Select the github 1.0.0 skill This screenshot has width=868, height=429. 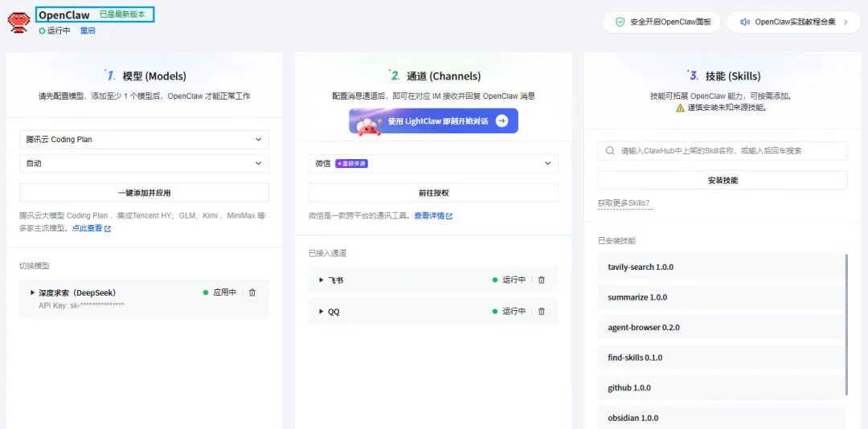coord(721,387)
